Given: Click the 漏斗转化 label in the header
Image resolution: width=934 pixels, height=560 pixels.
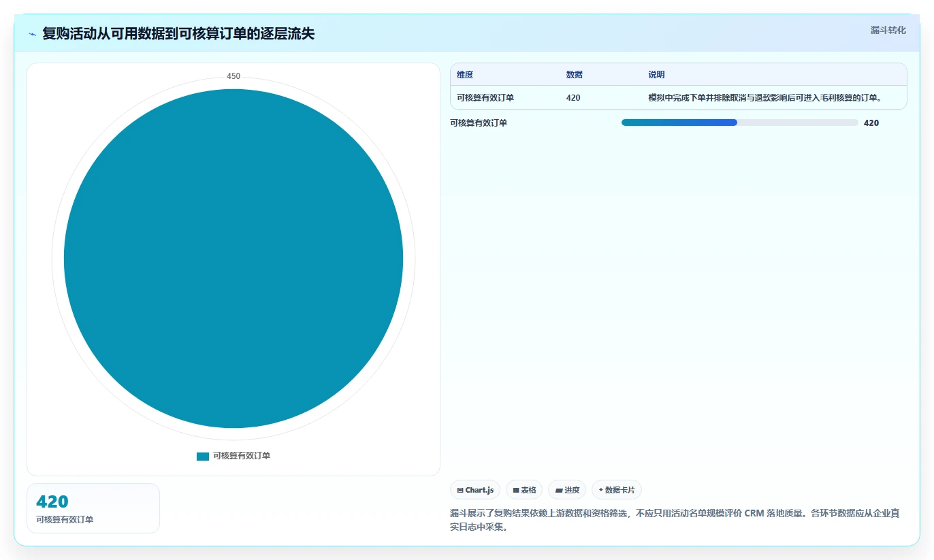Looking at the screenshot, I should 888,30.
